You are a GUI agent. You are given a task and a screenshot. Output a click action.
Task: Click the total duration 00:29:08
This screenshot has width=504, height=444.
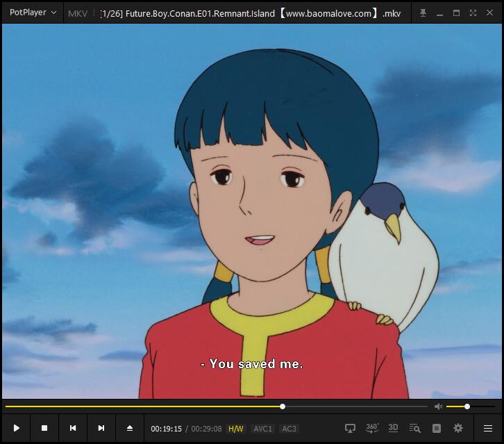pyautogui.click(x=206, y=429)
